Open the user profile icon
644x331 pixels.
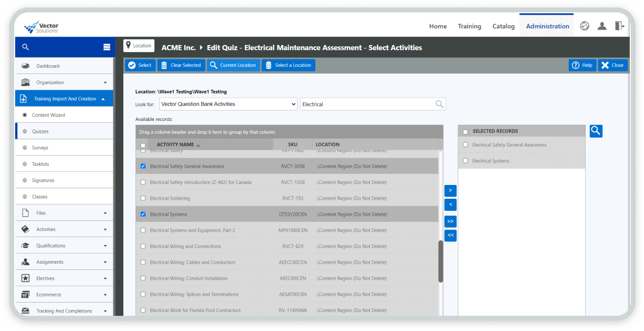602,26
